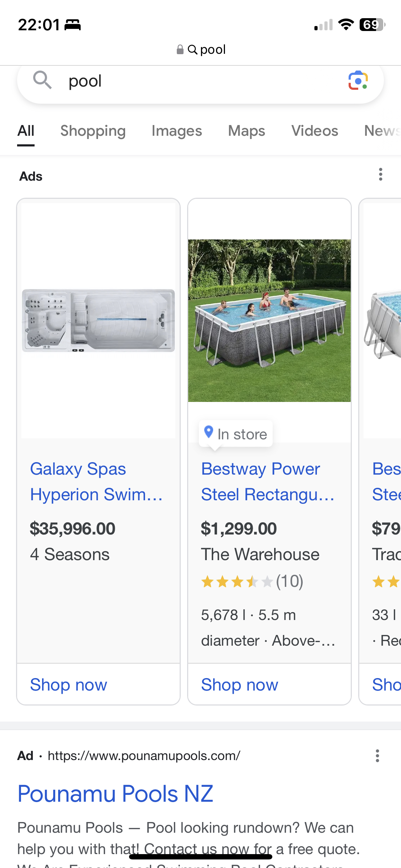The image size is (401, 868).
Task: Open the Pounamu Pools NZ link
Action: click(x=115, y=794)
